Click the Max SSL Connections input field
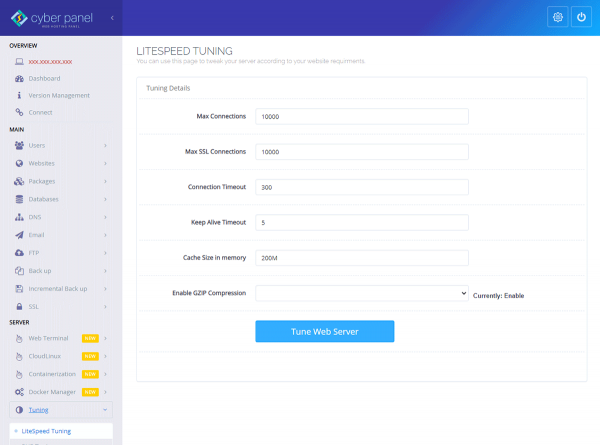The height and width of the screenshot is (445, 600). coord(362,152)
